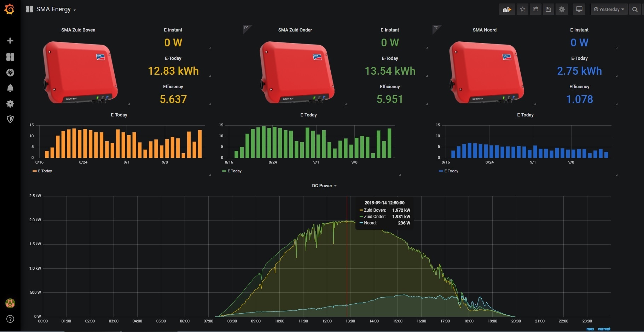The height and width of the screenshot is (332, 644).
Task: Open Dashboard settings via the top gear icon
Action: click(x=562, y=9)
